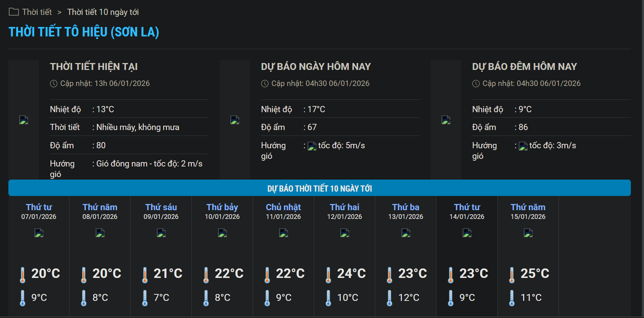This screenshot has height=318, width=644.
Task: Click the wind direction icon in tonight's forecast
Action: click(523, 146)
